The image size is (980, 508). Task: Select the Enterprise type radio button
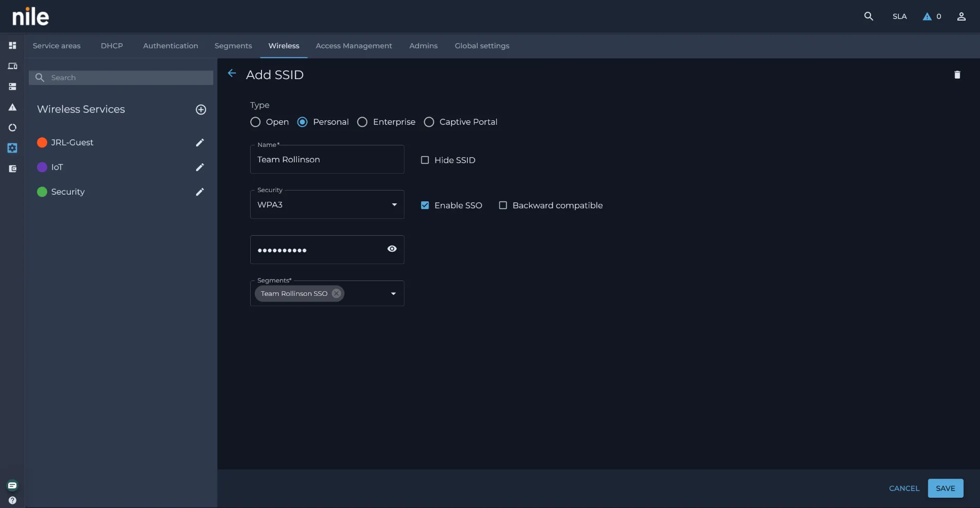coord(362,122)
